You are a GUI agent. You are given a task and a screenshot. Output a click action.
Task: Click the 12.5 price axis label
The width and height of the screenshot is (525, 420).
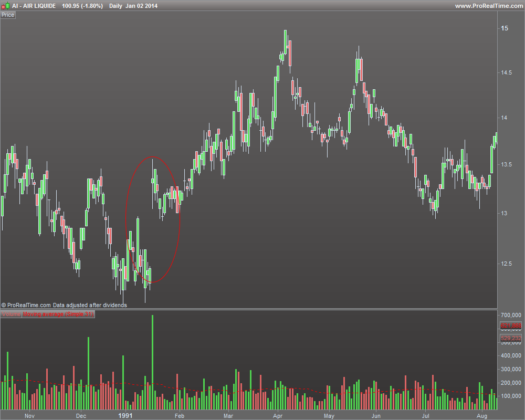tap(506, 264)
